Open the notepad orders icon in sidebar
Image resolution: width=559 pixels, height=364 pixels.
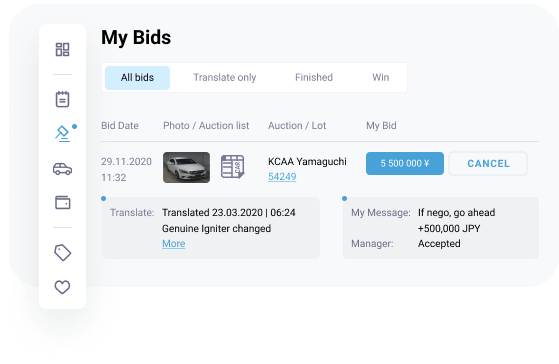(62, 99)
